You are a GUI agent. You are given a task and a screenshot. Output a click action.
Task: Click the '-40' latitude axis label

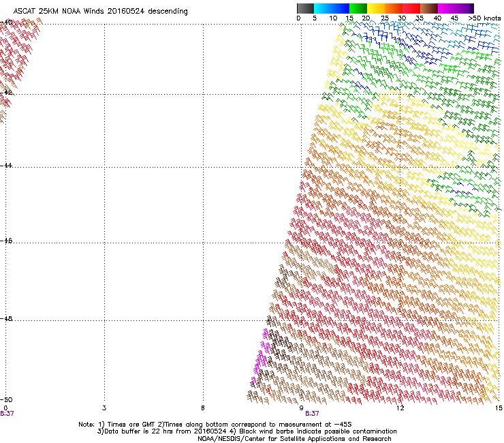pos(7,22)
